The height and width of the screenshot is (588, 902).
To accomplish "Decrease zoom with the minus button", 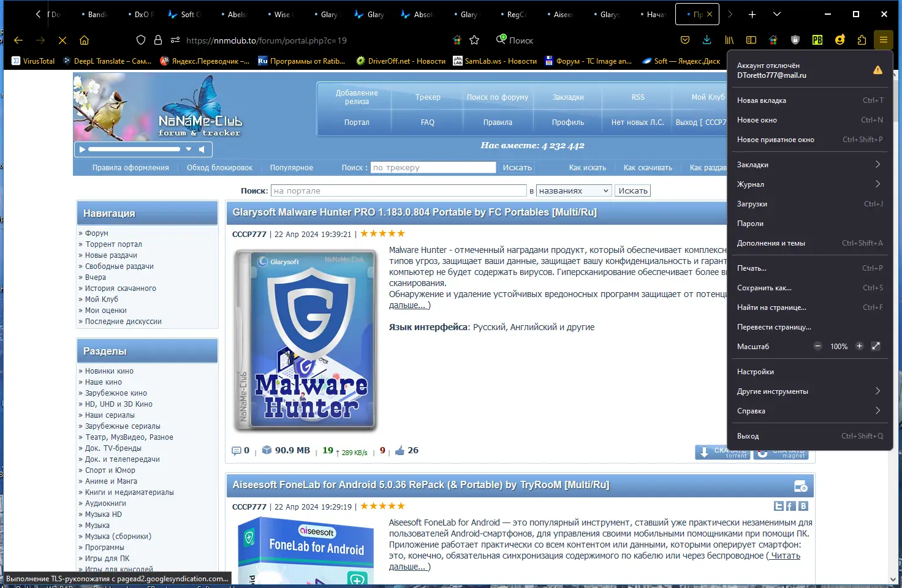I will (x=817, y=346).
